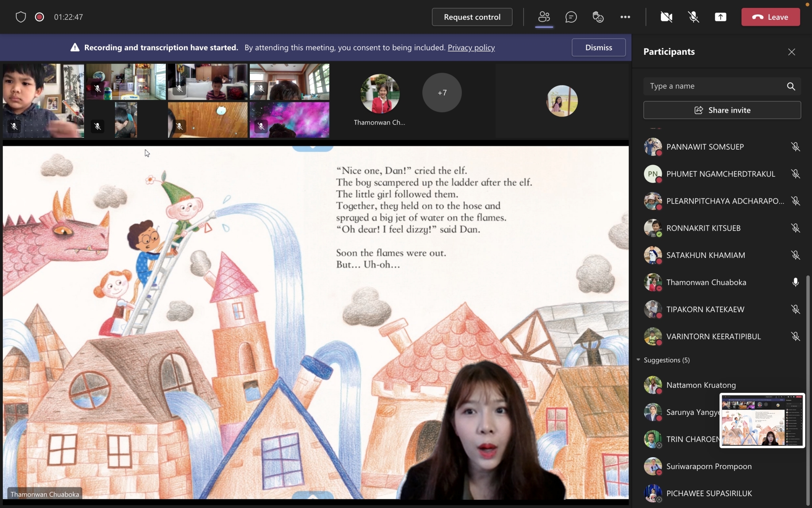Toggle the camera on
The height and width of the screenshot is (508, 812).
pos(666,17)
